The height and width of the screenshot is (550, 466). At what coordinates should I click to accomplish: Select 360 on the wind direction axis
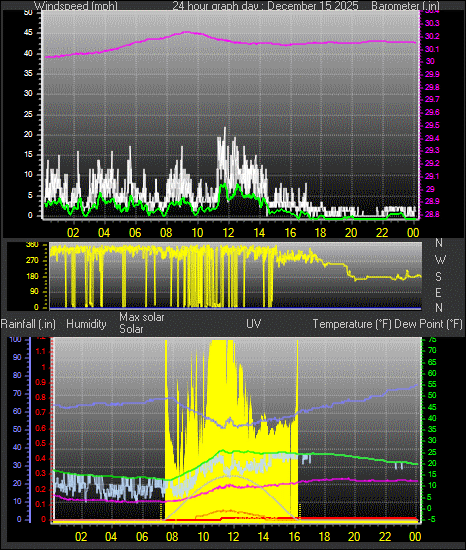coord(32,245)
